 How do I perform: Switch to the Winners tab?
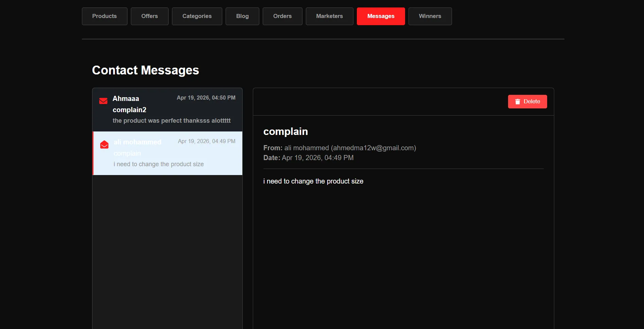pyautogui.click(x=430, y=16)
